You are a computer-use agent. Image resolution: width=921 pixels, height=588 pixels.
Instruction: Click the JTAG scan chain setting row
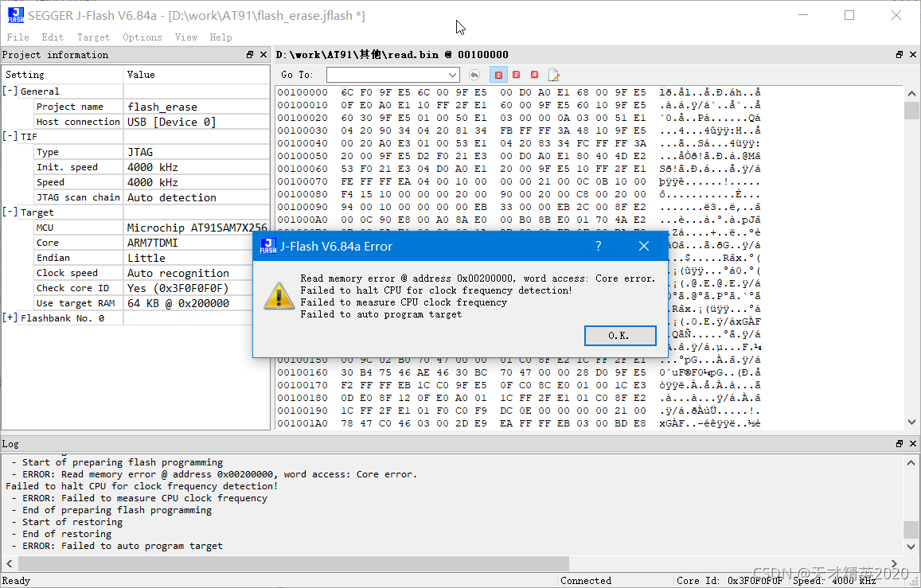coord(78,197)
